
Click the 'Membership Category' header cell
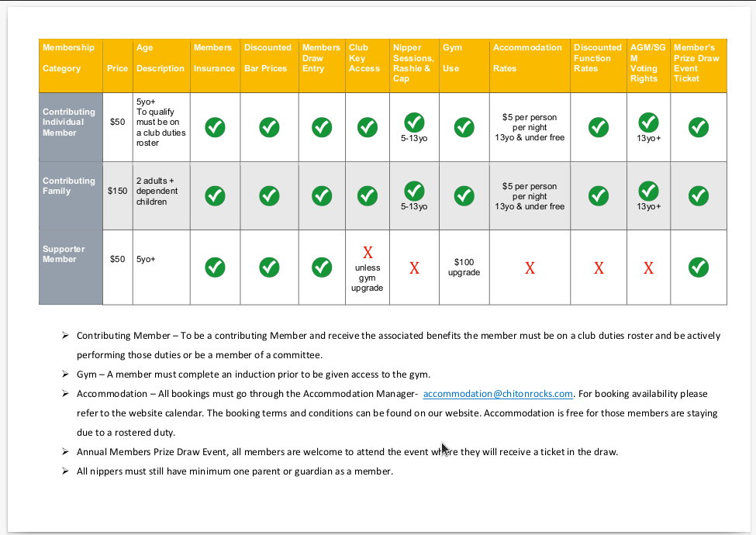[x=71, y=66]
